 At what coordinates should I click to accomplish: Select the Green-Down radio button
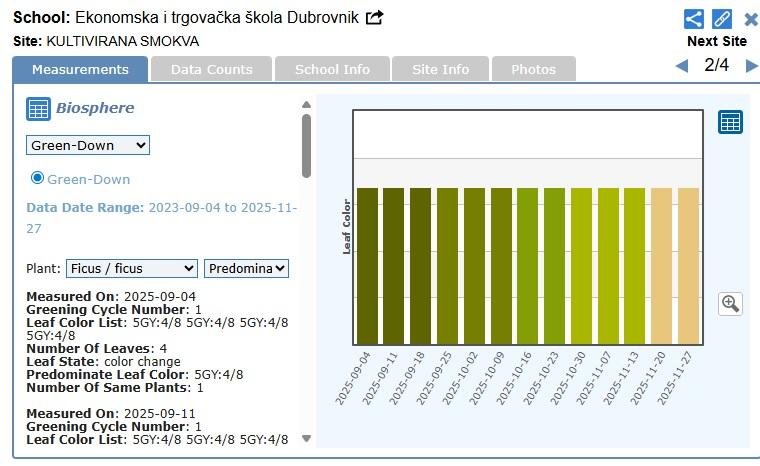(x=38, y=178)
